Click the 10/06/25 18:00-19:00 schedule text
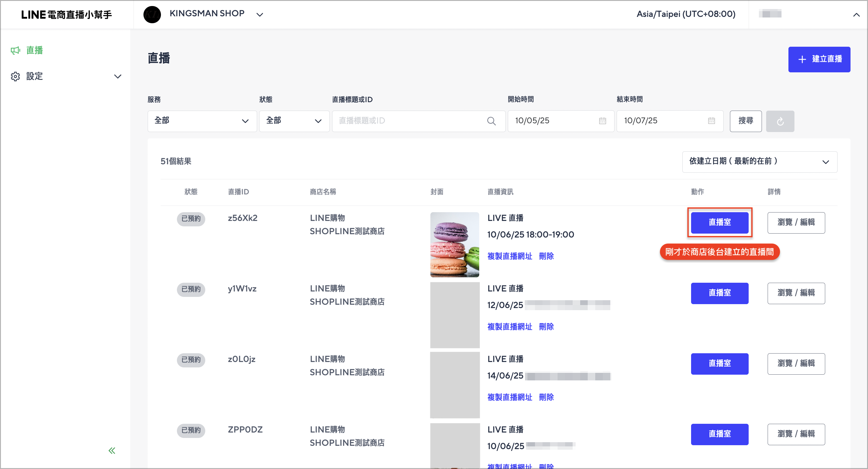Screen dimensions: 868x469 [530, 234]
